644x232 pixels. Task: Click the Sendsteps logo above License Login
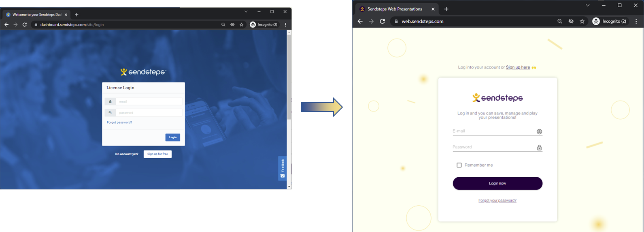pos(143,72)
